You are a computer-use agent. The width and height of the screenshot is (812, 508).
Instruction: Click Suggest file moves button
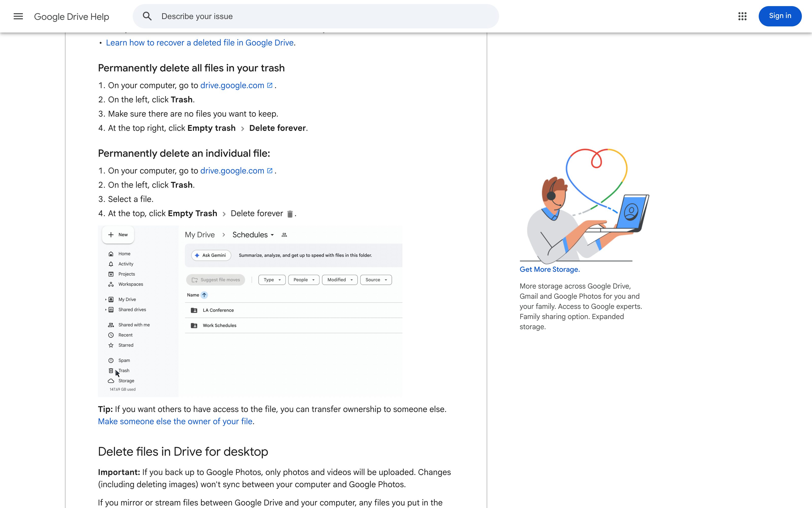215,280
